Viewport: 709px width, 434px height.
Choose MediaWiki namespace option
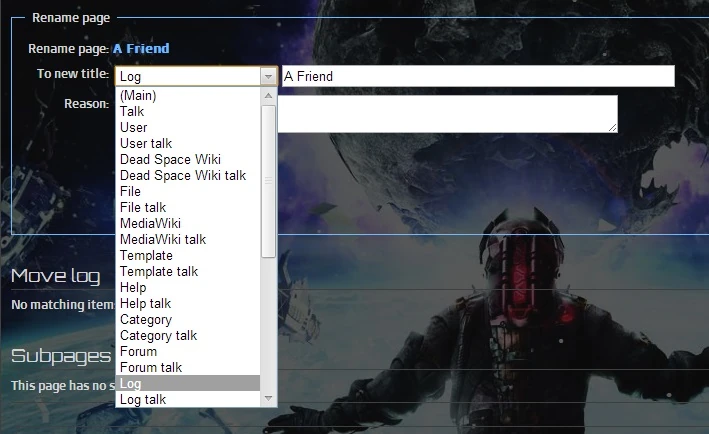(x=188, y=223)
